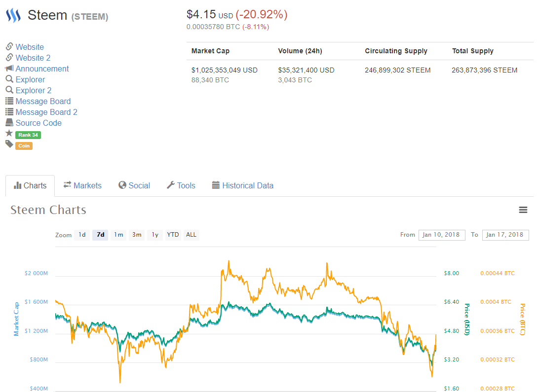
Task: Click the bar chart icon on Charts tab
Action: (17, 185)
